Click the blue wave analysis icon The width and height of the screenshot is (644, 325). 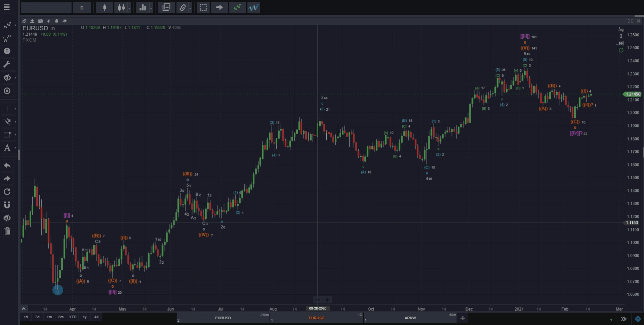click(x=253, y=7)
